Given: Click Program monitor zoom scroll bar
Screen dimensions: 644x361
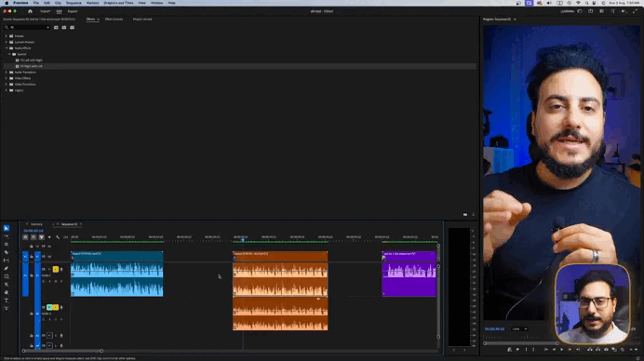Looking at the screenshot, I should [521, 343].
